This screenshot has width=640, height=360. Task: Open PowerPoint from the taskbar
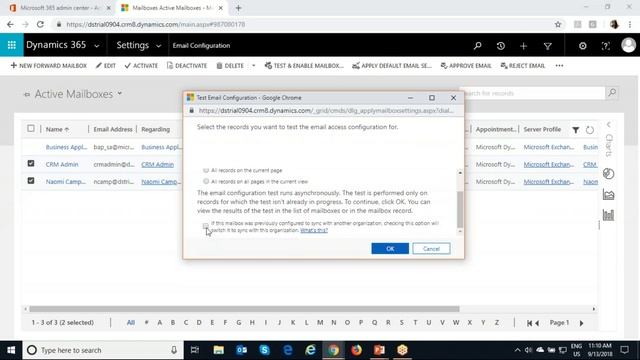point(379,350)
